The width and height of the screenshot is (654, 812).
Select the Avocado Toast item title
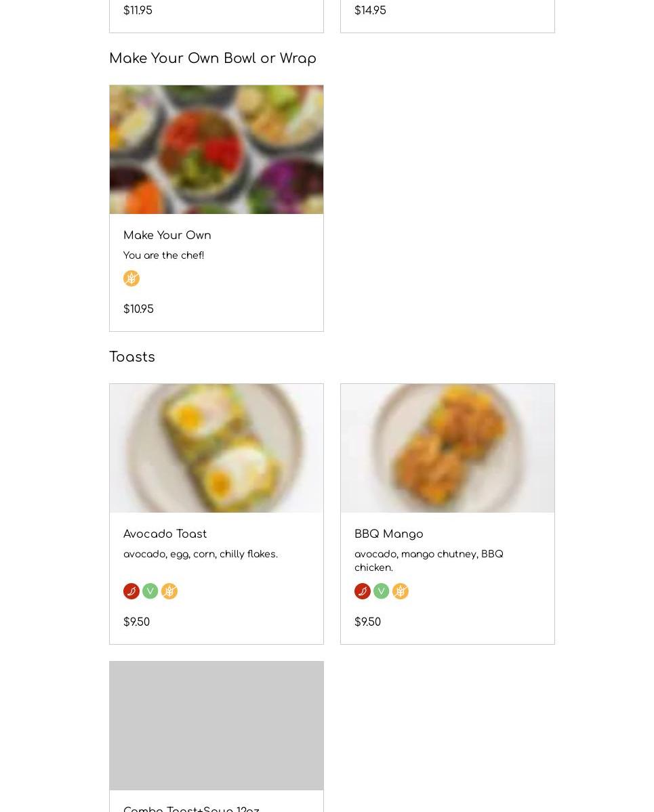165,534
